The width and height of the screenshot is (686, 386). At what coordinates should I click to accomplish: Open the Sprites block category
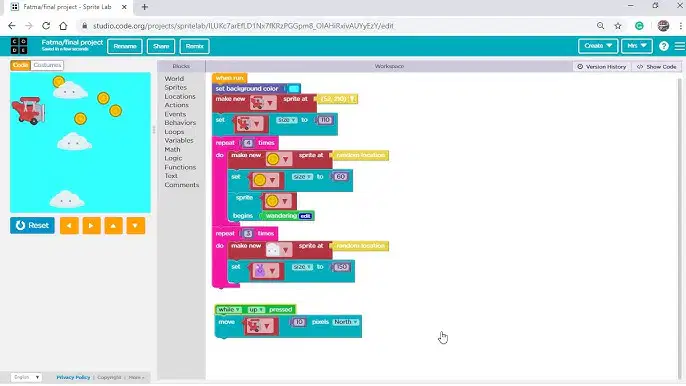175,88
